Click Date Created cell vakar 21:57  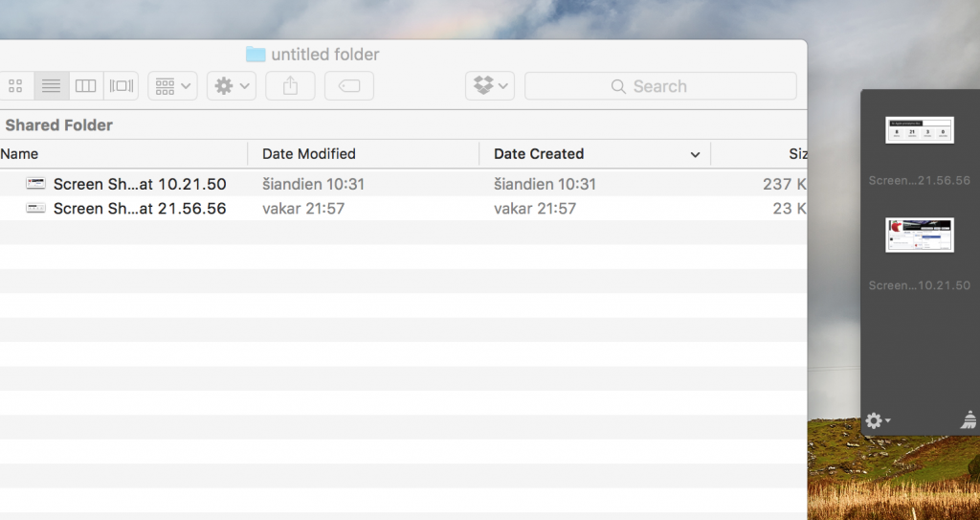click(535, 209)
